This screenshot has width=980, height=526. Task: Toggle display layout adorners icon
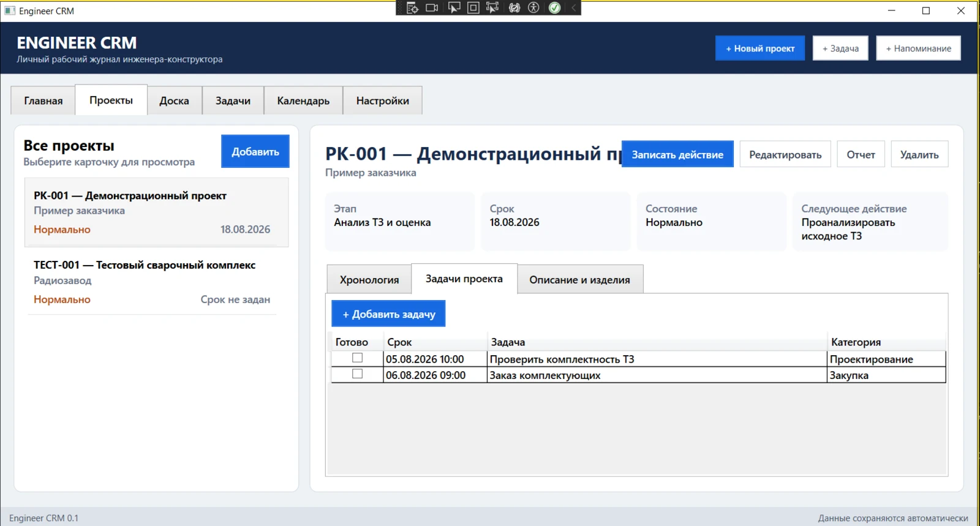click(473, 8)
